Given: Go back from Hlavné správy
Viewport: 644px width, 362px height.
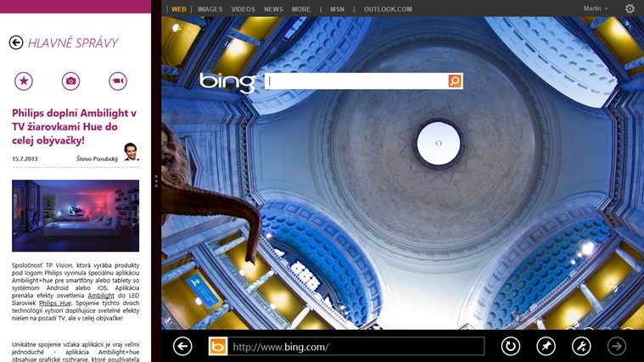Looking at the screenshot, I should tap(16, 42).
